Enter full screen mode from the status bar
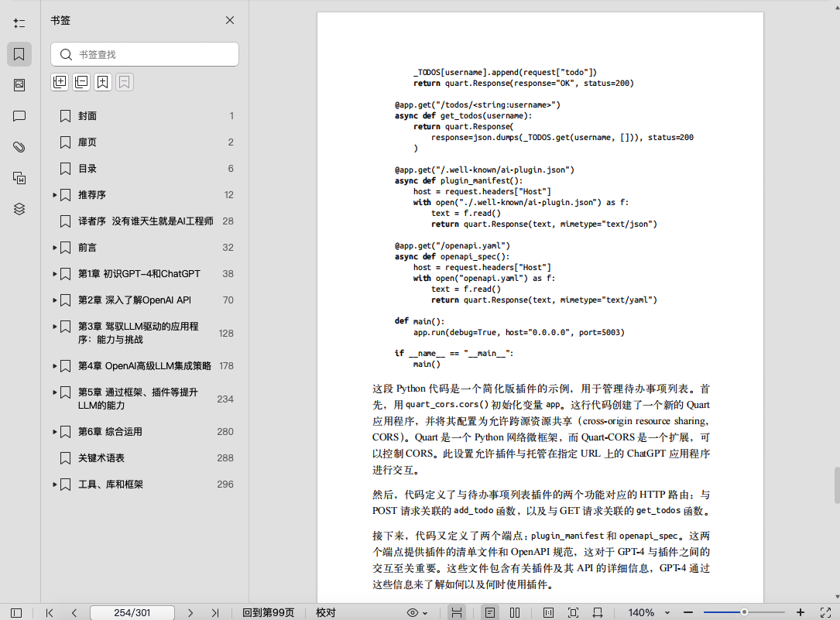This screenshot has height=620, width=840. tap(825, 612)
